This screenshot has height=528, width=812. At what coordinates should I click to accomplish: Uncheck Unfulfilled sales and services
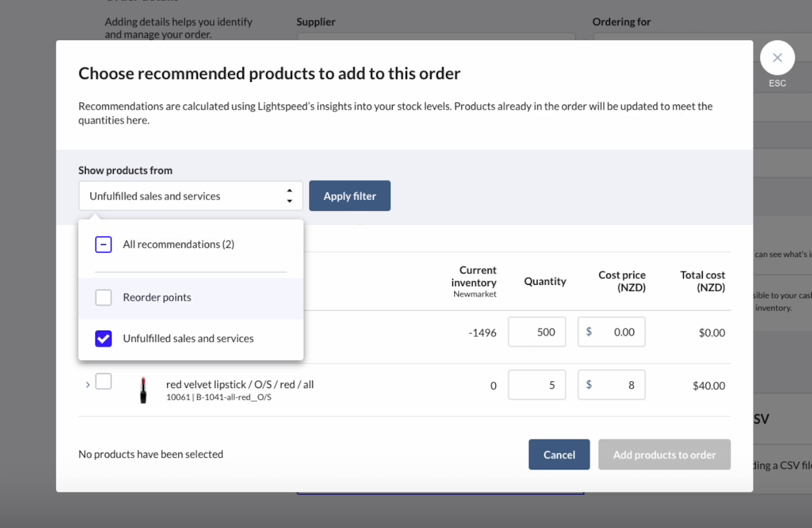point(103,338)
